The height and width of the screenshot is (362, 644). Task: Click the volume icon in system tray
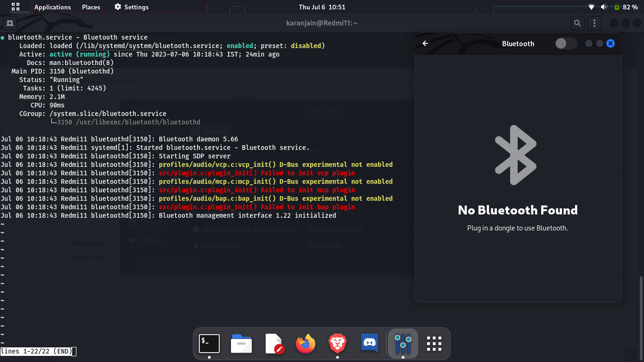[604, 7]
